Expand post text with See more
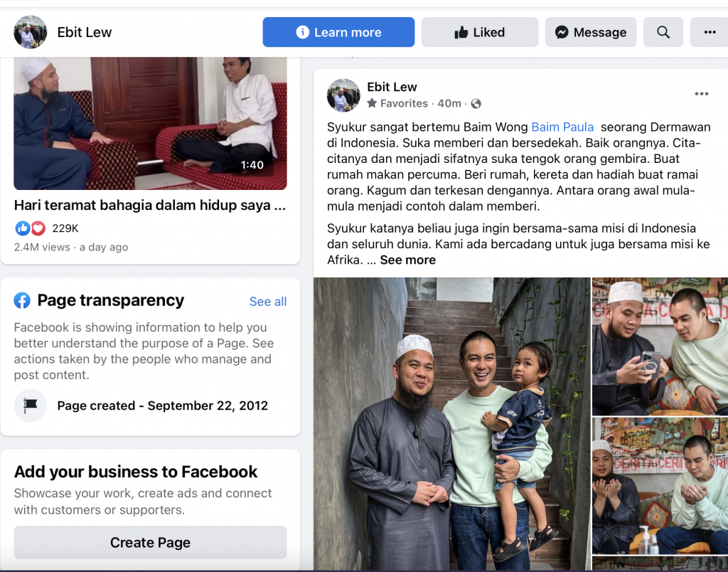 point(407,260)
